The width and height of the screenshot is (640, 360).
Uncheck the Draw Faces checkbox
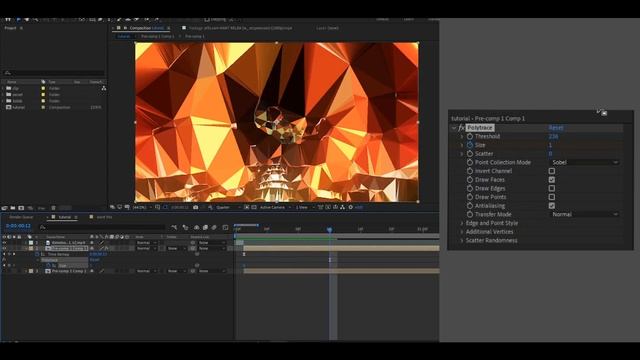click(552, 180)
